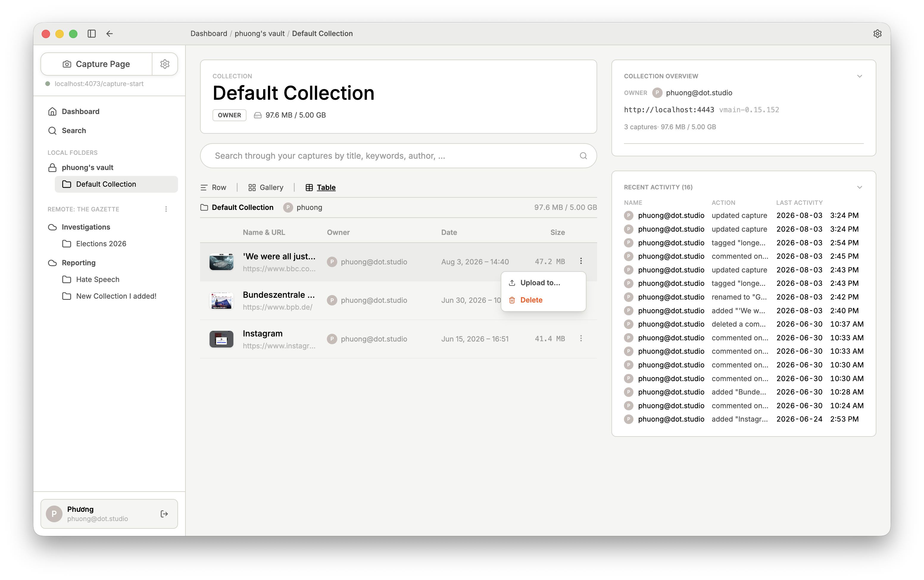
Task: Focus the captures search field
Action: [x=398, y=156]
